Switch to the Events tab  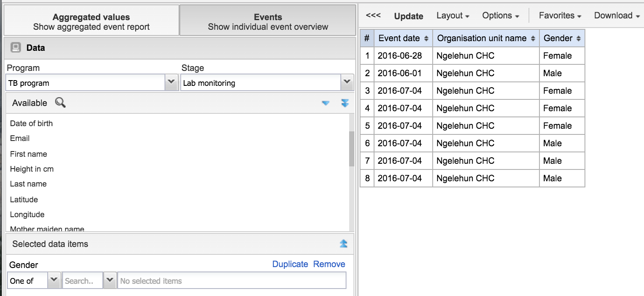tap(268, 22)
